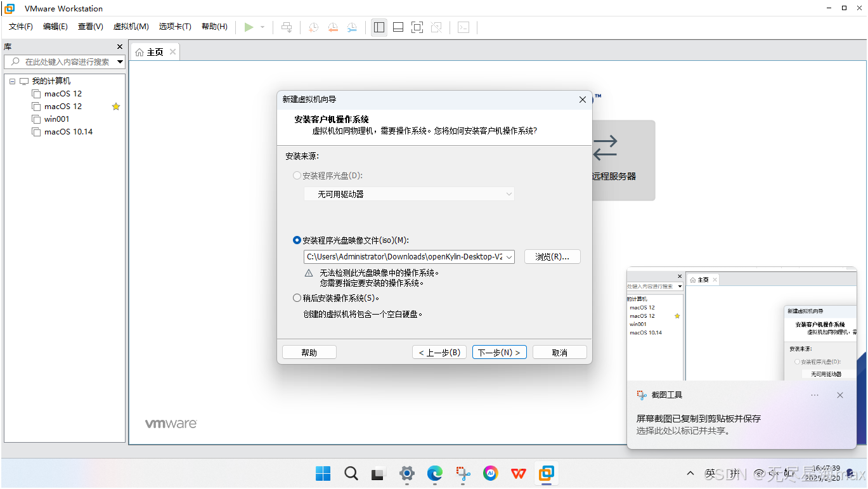The width and height of the screenshot is (868, 489).
Task: Click the take snapshot toolbar icon
Action: pyautogui.click(x=313, y=27)
